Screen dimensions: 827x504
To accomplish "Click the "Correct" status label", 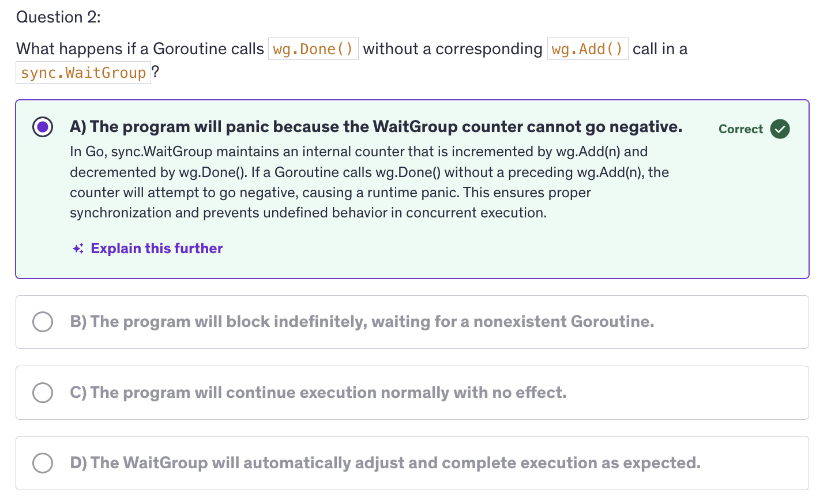I will tap(740, 129).
